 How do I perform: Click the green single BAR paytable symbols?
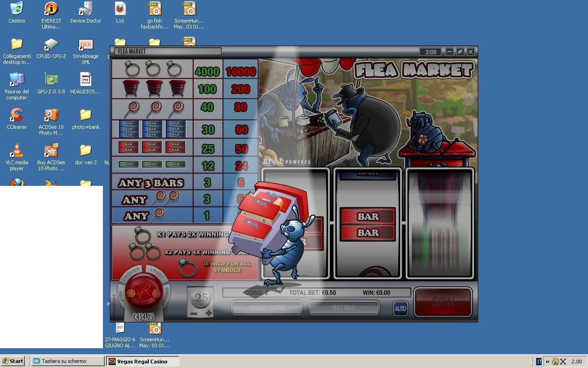click(152, 164)
